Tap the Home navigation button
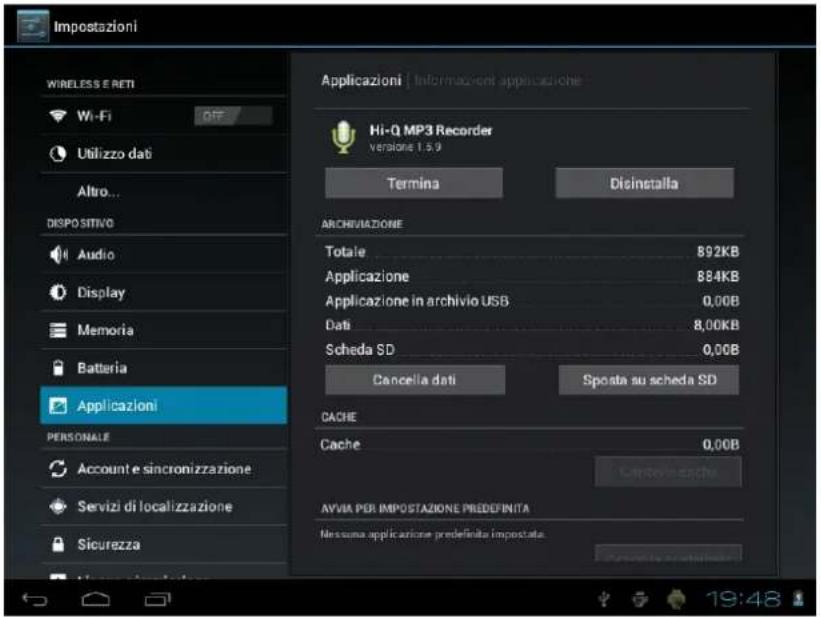Image resolution: width=821 pixels, height=617 pixels. [96, 599]
